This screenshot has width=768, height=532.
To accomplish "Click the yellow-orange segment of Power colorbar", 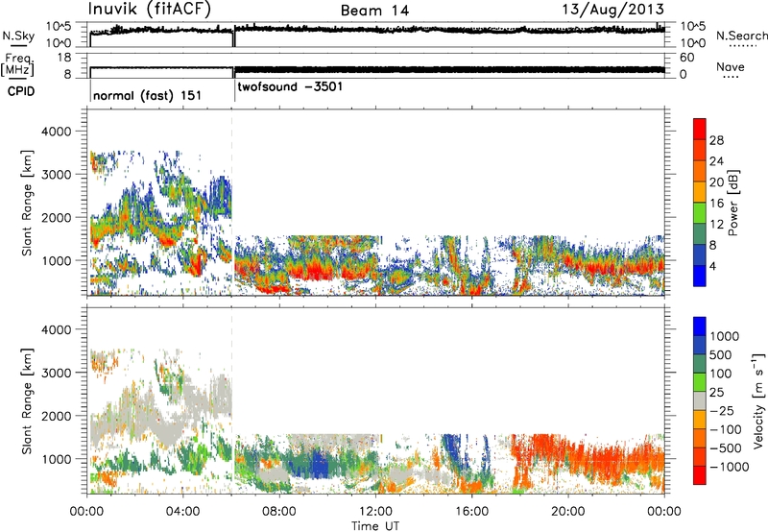I will click(700, 191).
